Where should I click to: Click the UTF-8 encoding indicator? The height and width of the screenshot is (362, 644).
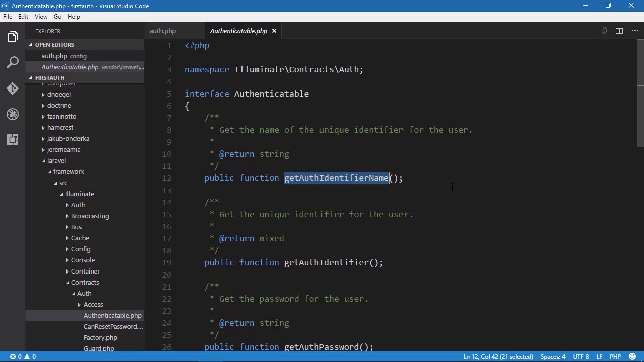[581, 356]
